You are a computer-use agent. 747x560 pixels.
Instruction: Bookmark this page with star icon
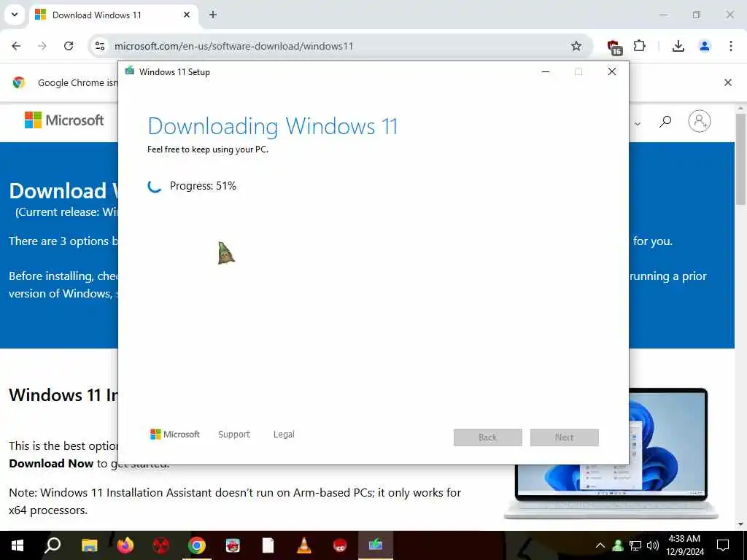point(576,46)
